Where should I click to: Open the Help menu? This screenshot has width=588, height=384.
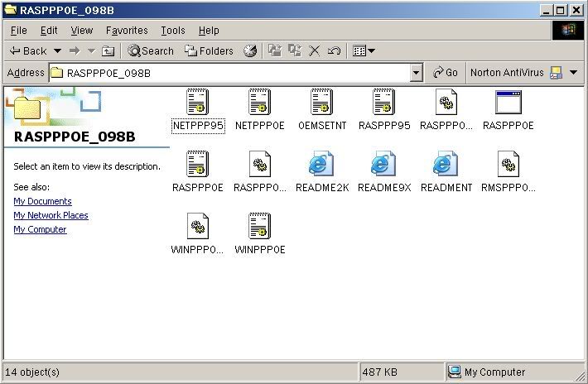(x=209, y=31)
